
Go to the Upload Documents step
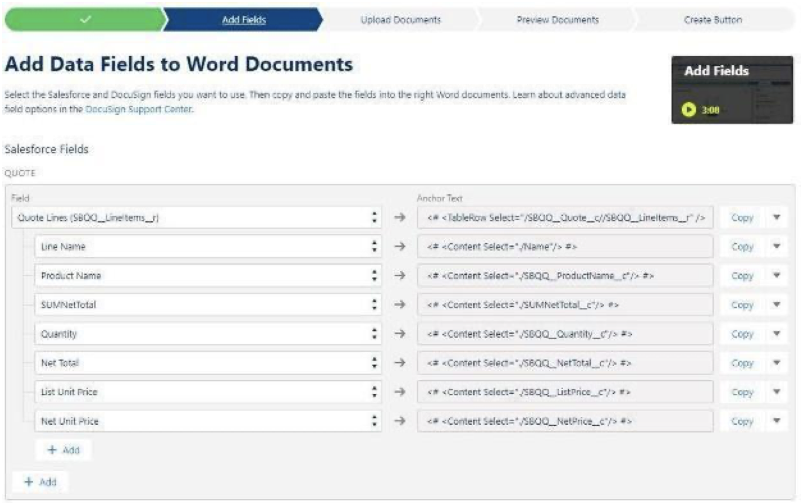tap(400, 20)
